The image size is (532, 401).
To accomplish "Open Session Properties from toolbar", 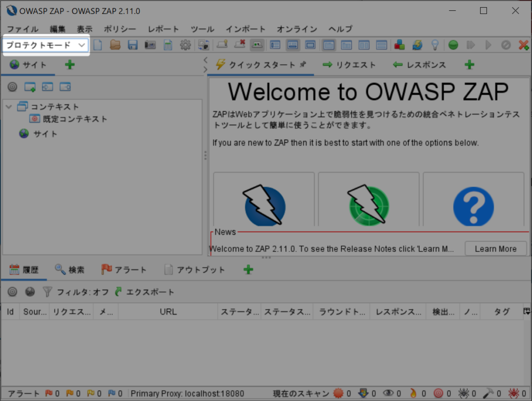I will [x=168, y=45].
